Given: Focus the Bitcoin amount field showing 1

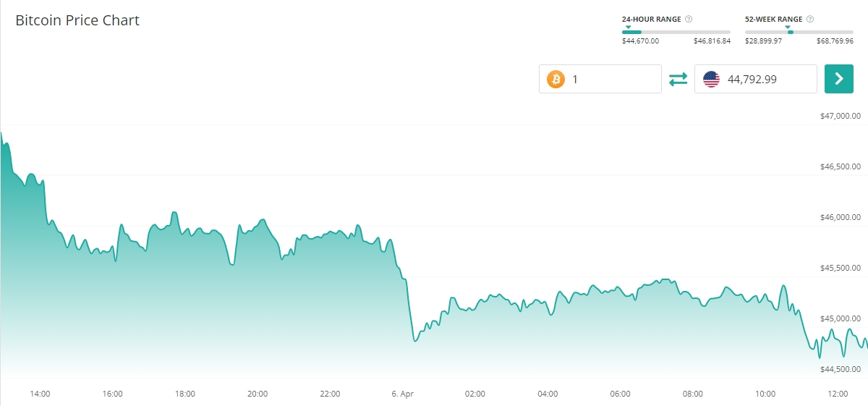Looking at the screenshot, I should pyautogui.click(x=613, y=79).
